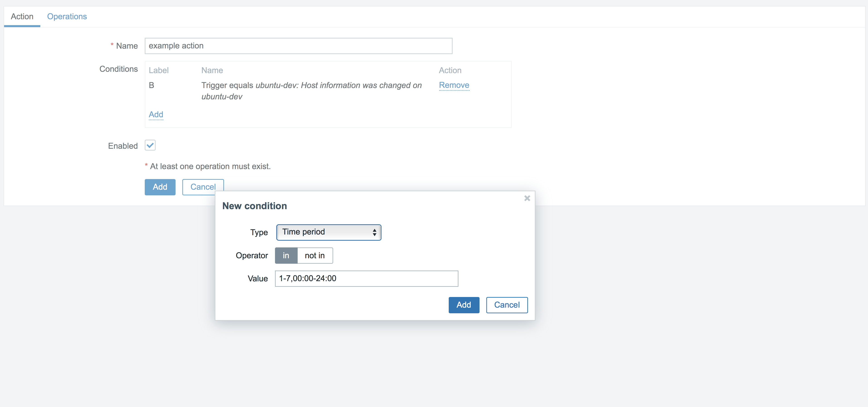The height and width of the screenshot is (407, 868).
Task: Remove condition B trigger
Action: point(454,85)
